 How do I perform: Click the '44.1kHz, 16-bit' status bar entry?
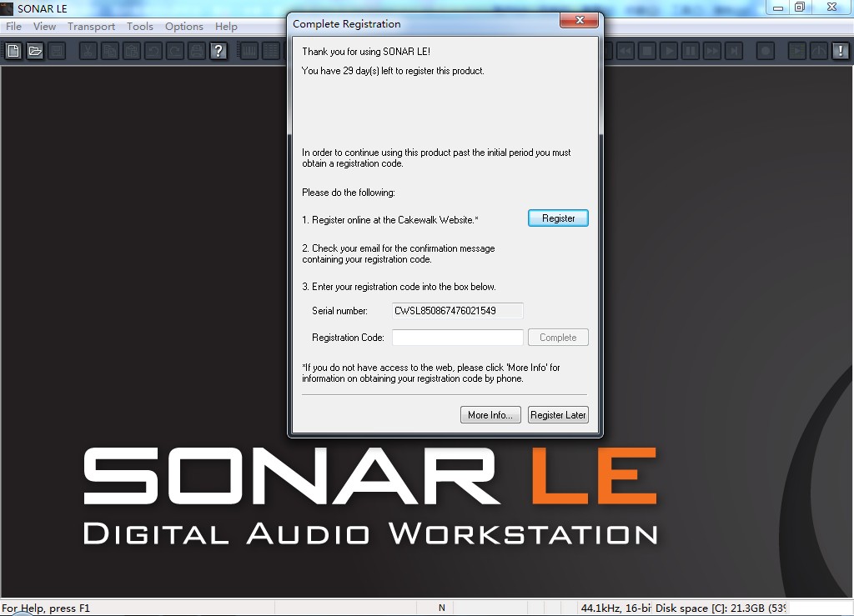click(615, 608)
